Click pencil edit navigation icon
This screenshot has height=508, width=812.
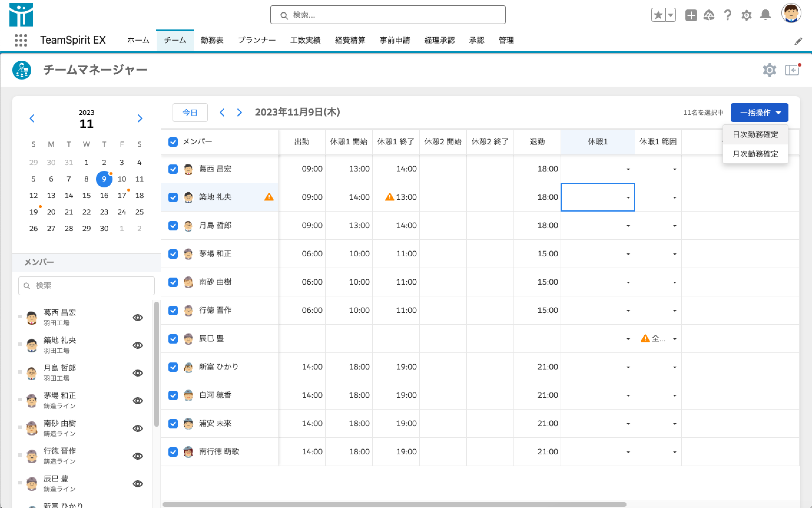click(798, 41)
